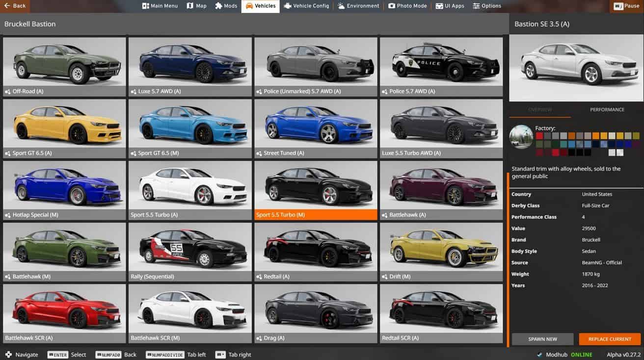Switch to the Overview tab
The image size is (644, 360).
pos(540,110)
